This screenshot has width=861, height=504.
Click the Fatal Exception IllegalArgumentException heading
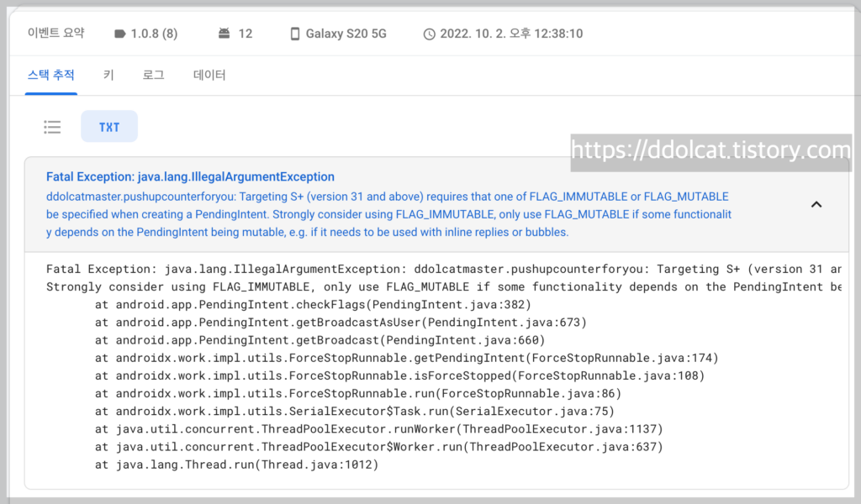click(190, 177)
